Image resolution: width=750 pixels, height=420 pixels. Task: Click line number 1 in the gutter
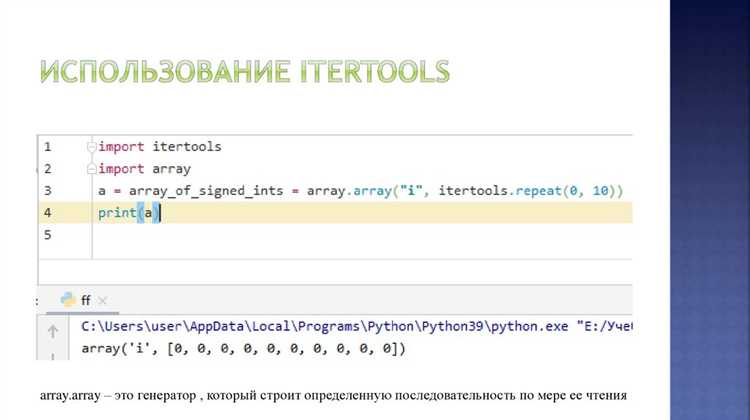48,147
